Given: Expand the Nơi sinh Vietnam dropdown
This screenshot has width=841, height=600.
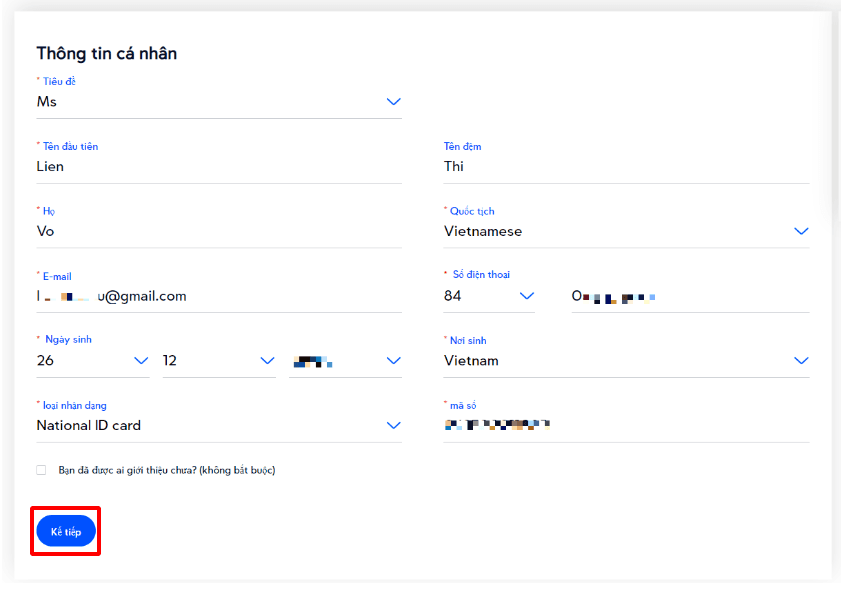Looking at the screenshot, I should click(x=626, y=361).
